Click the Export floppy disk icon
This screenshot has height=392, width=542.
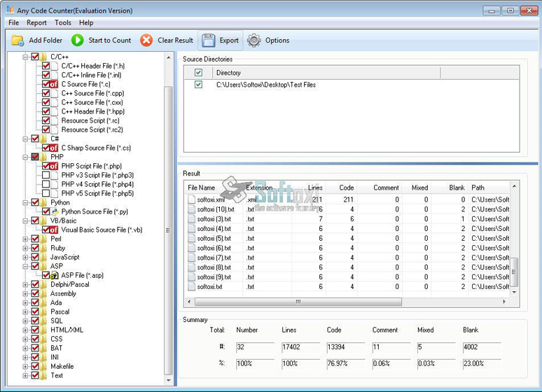point(208,41)
